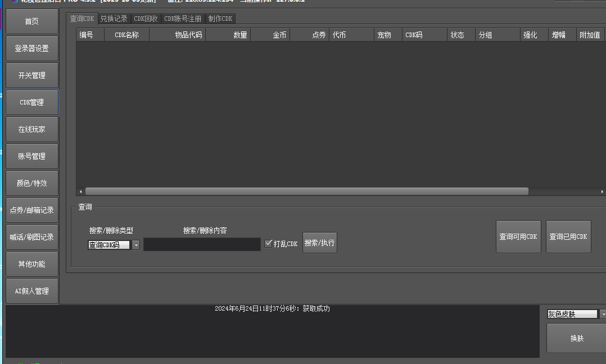This screenshot has height=364, width=606.
Task: Open 账号管理 section
Action: (x=32, y=156)
